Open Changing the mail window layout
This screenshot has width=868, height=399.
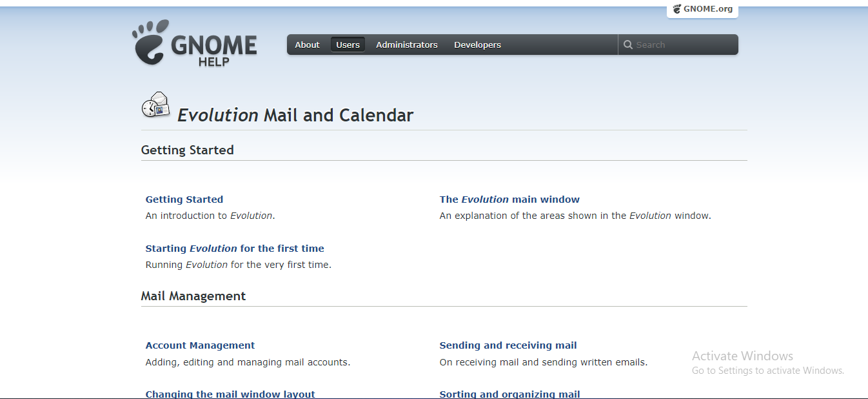(x=230, y=394)
